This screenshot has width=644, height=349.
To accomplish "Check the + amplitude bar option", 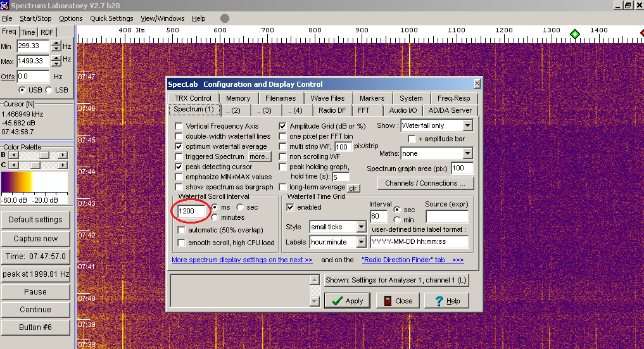I will click(x=412, y=139).
